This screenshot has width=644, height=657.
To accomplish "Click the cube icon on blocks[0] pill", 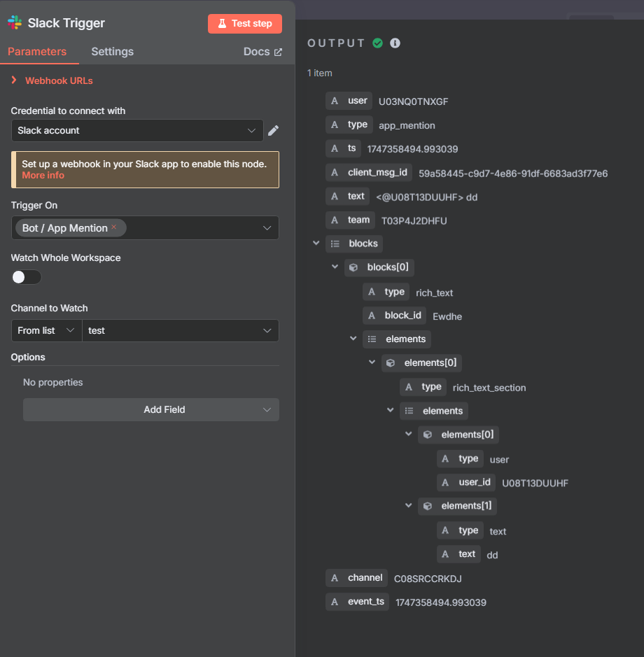I will (353, 267).
